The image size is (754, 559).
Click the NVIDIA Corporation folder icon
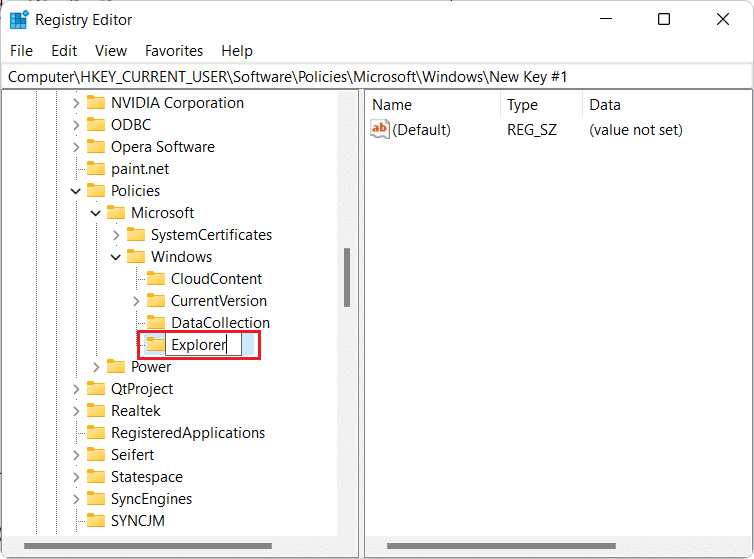point(96,102)
